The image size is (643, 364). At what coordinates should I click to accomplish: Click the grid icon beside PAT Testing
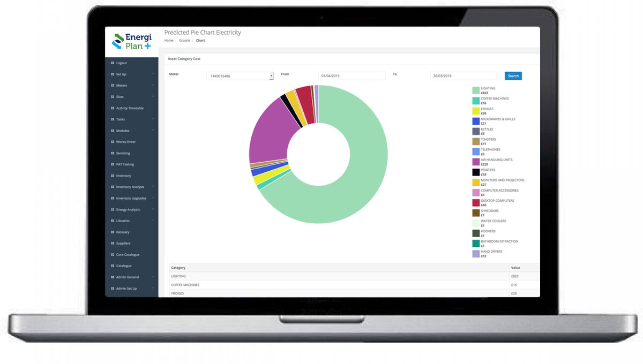pos(113,164)
